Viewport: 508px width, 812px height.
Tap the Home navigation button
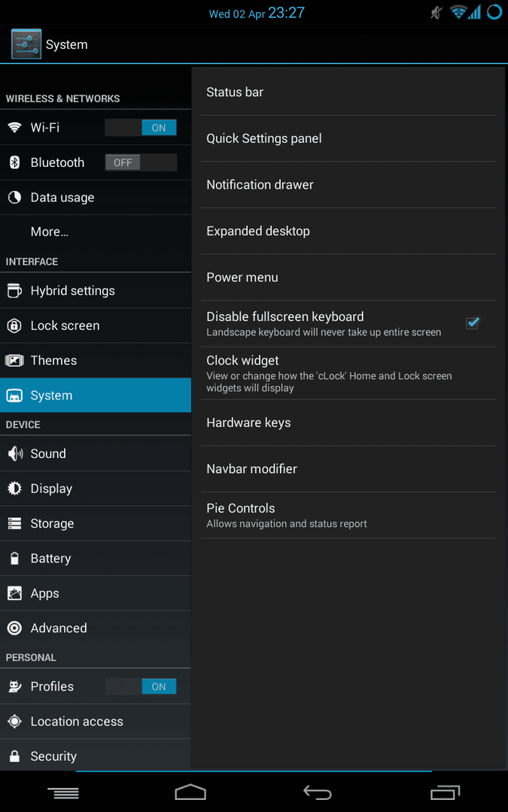coord(190,792)
